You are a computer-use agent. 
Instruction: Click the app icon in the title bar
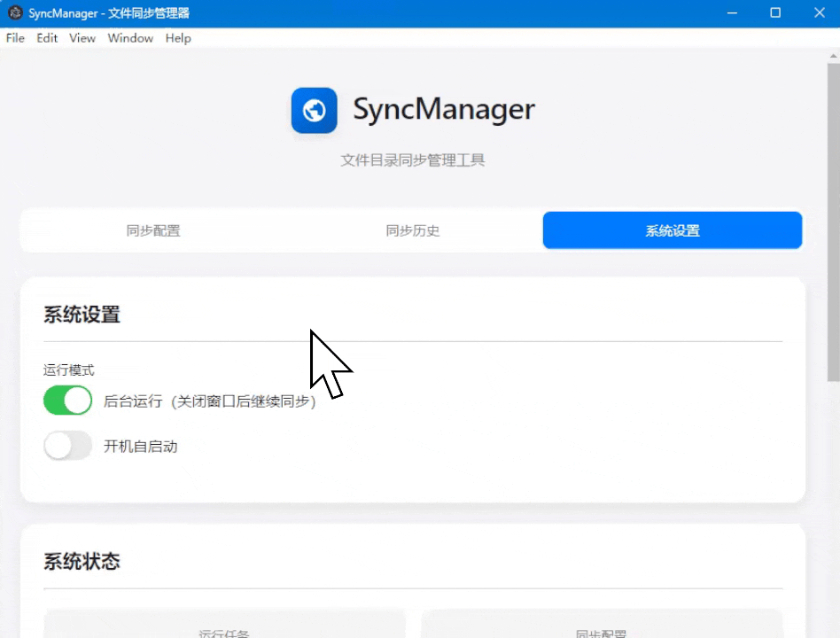click(x=15, y=12)
